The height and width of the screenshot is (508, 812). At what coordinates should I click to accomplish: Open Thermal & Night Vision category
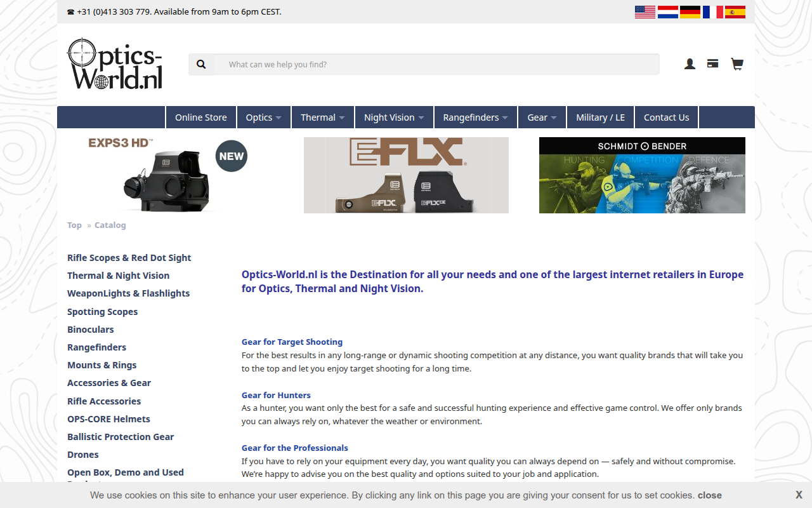coord(119,276)
